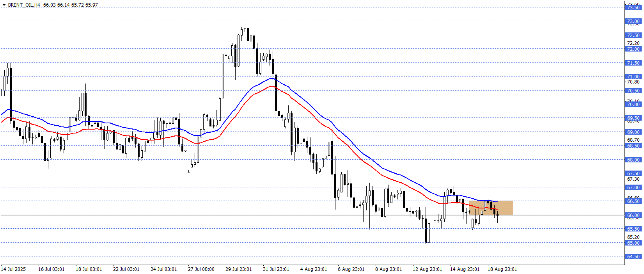Click the 68.00 price level label

(x=633, y=160)
